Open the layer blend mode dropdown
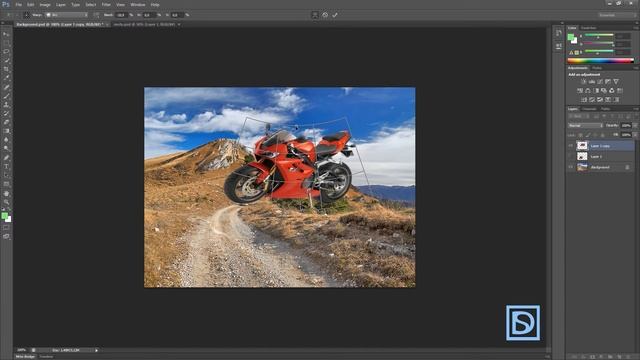640x360 pixels. pos(585,126)
